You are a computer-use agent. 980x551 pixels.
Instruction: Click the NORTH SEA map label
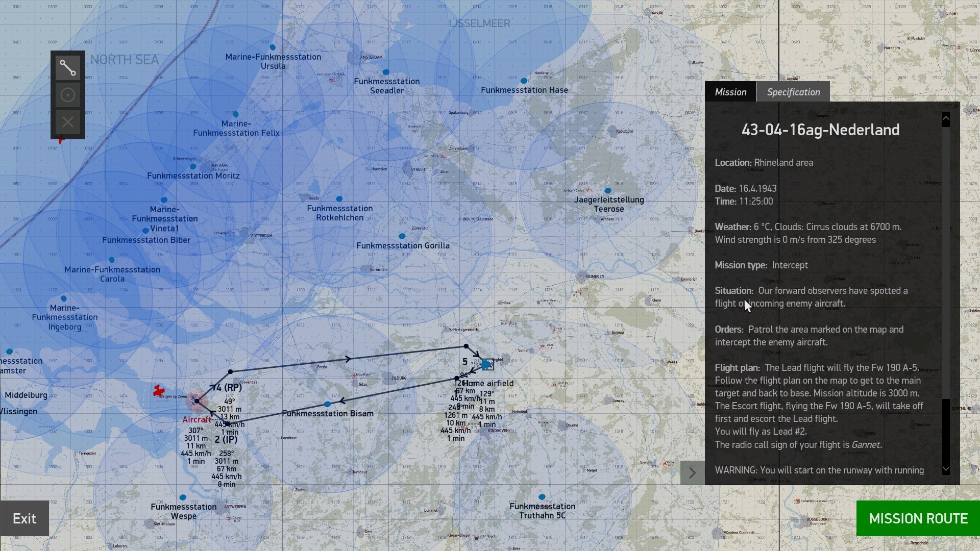pos(125,60)
